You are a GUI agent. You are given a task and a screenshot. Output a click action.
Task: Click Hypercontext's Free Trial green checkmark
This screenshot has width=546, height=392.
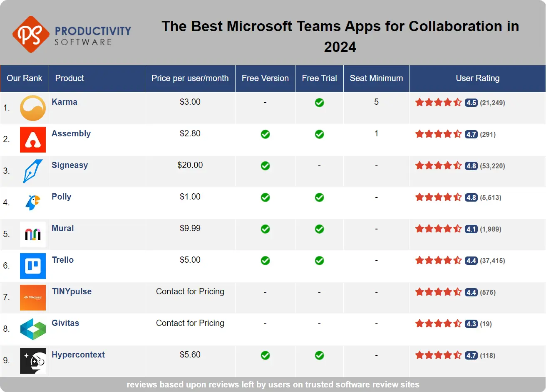tap(319, 355)
